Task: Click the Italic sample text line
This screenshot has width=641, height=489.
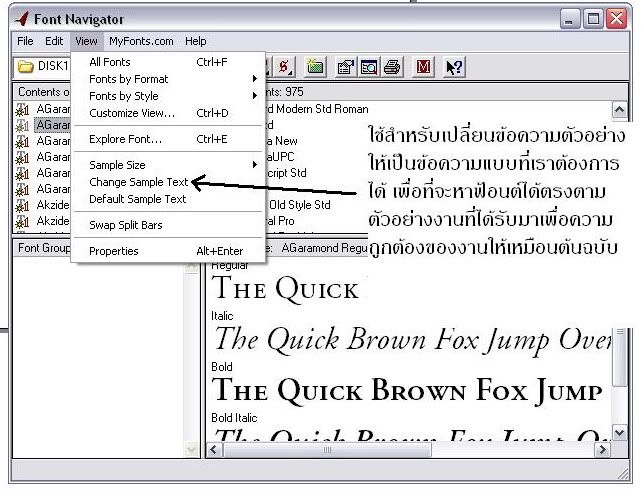Action: (413, 340)
